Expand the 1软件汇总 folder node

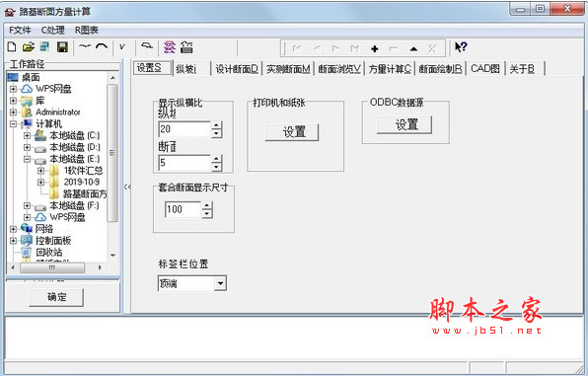coord(40,171)
